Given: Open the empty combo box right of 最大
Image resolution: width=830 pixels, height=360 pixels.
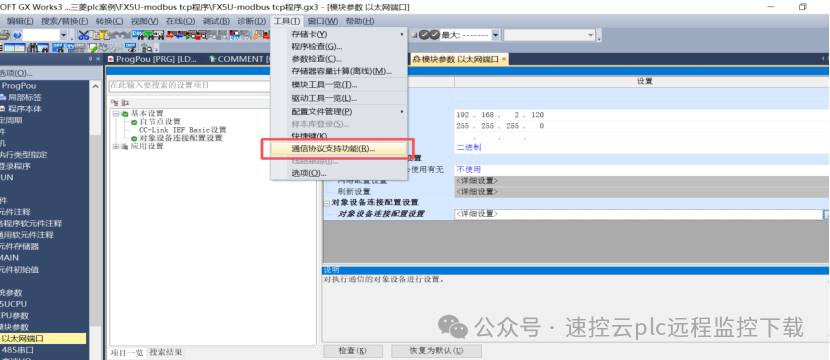Looking at the screenshot, I should 549,35.
